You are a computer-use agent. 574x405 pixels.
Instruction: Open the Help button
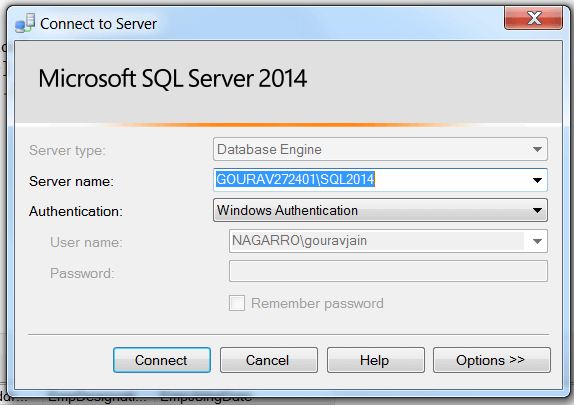(376, 360)
